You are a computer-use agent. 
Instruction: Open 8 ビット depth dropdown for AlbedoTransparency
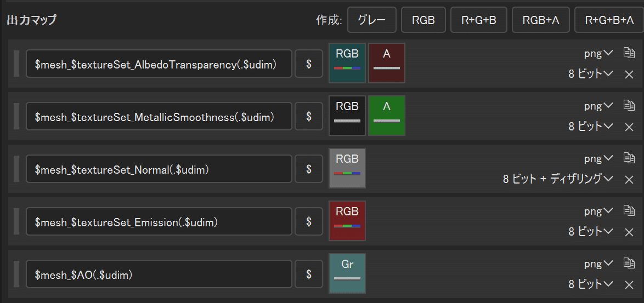click(x=591, y=74)
